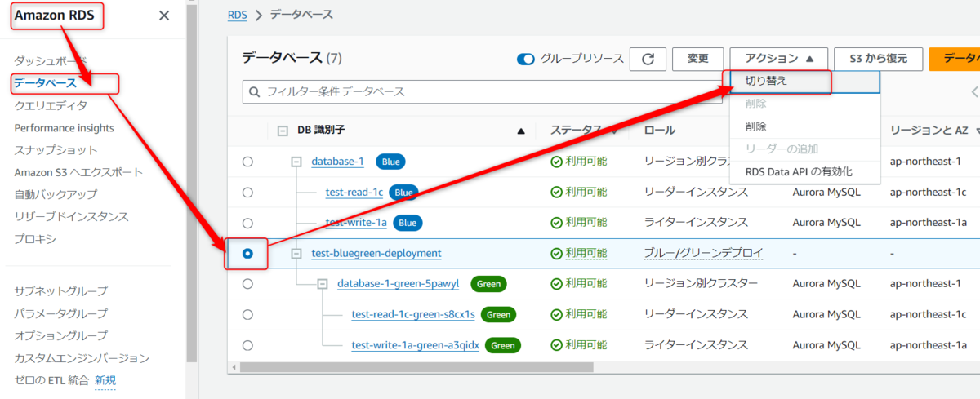
Task: Open the test-bluegreen-deployment link
Action: (376, 254)
